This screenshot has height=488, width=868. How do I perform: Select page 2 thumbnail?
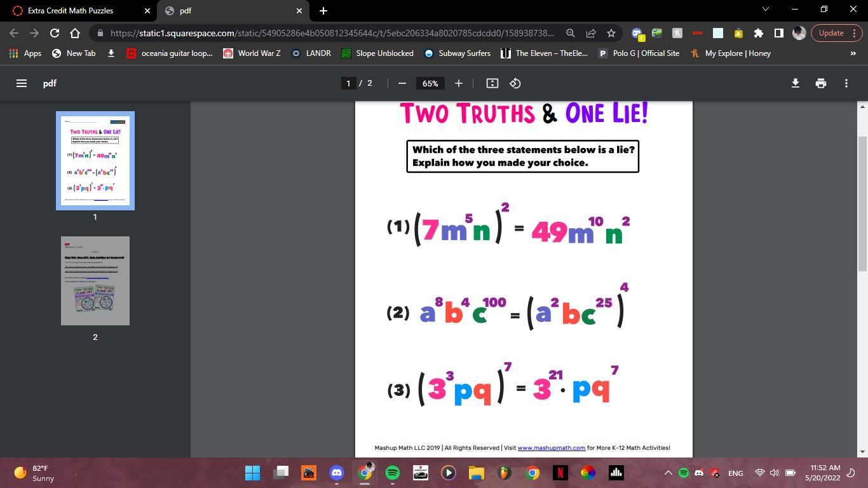[95, 281]
